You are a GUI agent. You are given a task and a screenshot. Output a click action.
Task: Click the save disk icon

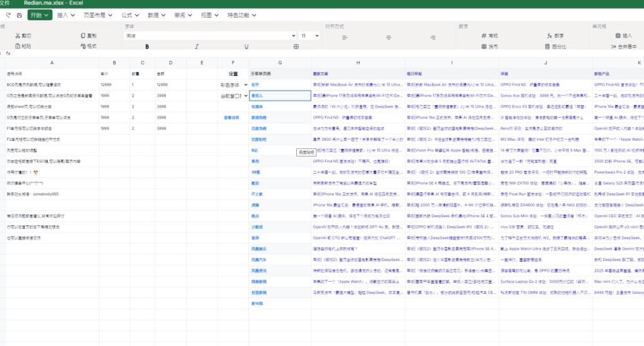point(19,15)
